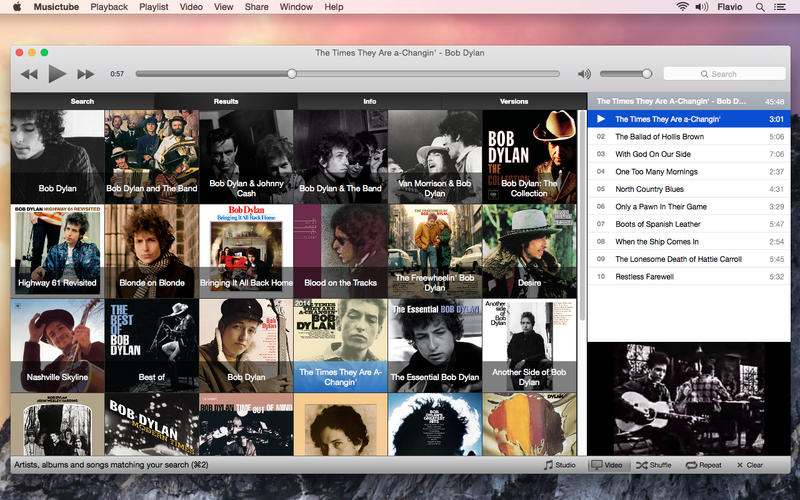Click in the Search input field
800x500 pixels.
tap(725, 74)
